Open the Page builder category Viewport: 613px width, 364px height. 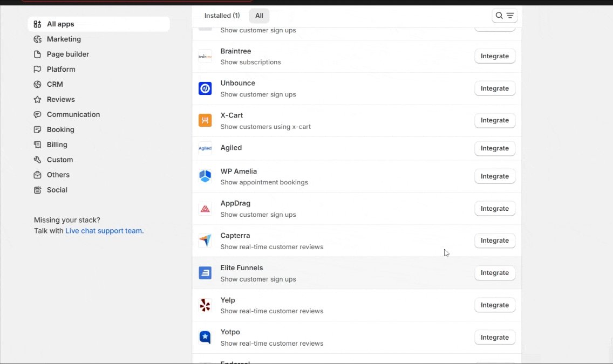pyautogui.click(x=67, y=54)
